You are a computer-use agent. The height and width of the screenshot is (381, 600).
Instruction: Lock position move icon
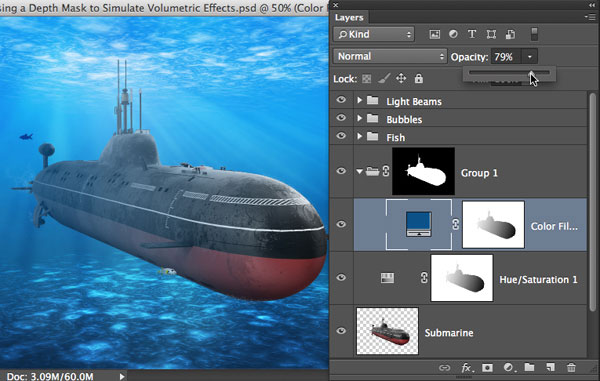click(401, 78)
